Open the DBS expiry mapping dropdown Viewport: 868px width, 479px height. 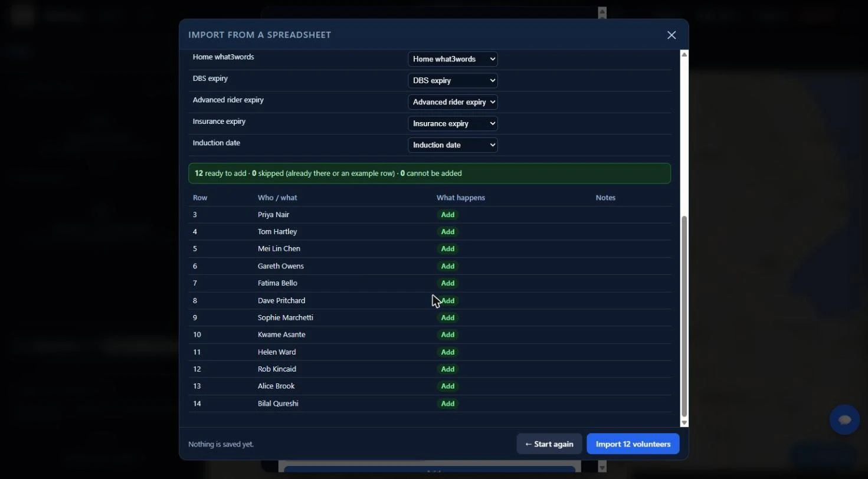[x=453, y=80]
